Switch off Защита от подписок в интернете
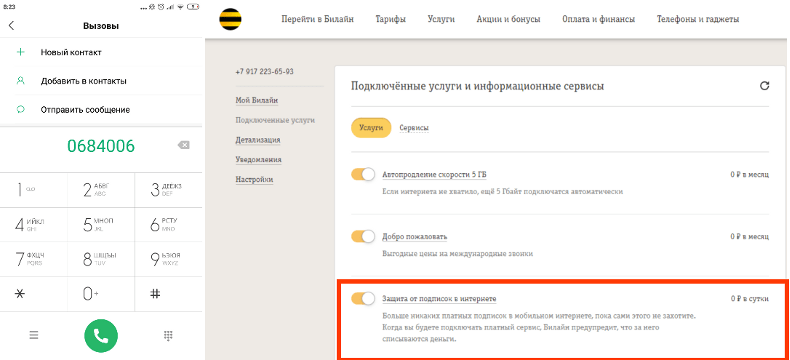The width and height of the screenshot is (790, 360). (363, 299)
